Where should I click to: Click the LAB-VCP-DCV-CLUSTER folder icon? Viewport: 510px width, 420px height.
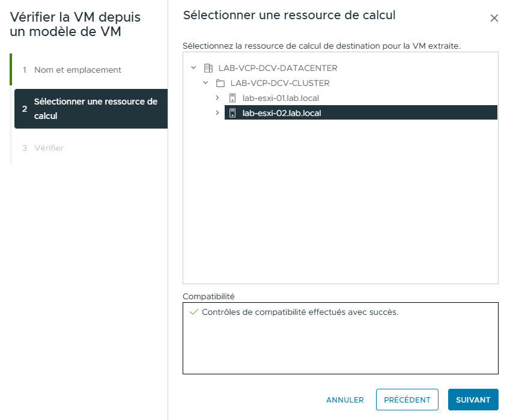pos(219,83)
